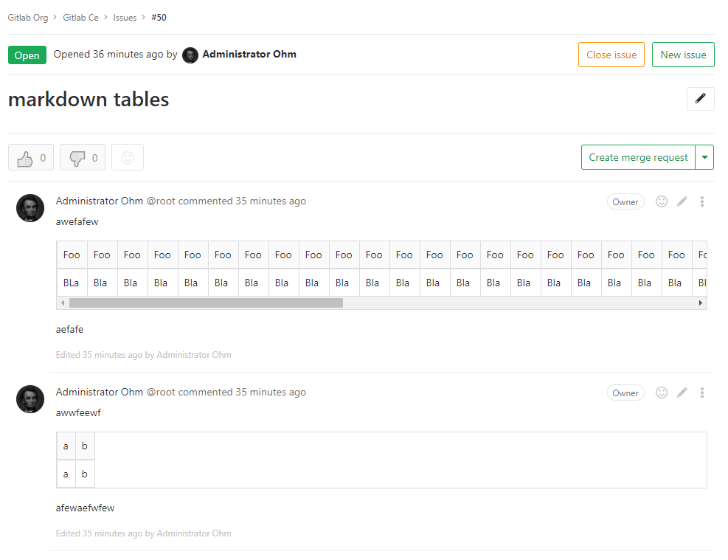Open the Issues breadcrumb link
728x560 pixels.
tap(125, 17)
